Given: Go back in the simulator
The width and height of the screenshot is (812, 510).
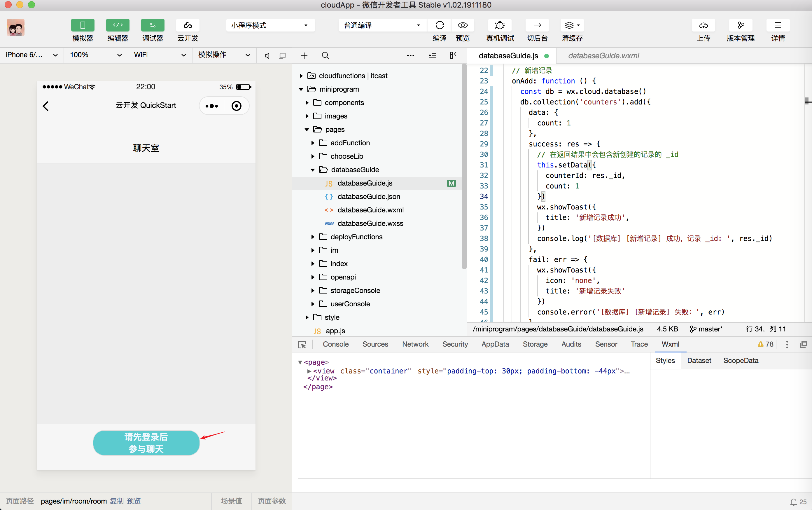Looking at the screenshot, I should (x=46, y=106).
